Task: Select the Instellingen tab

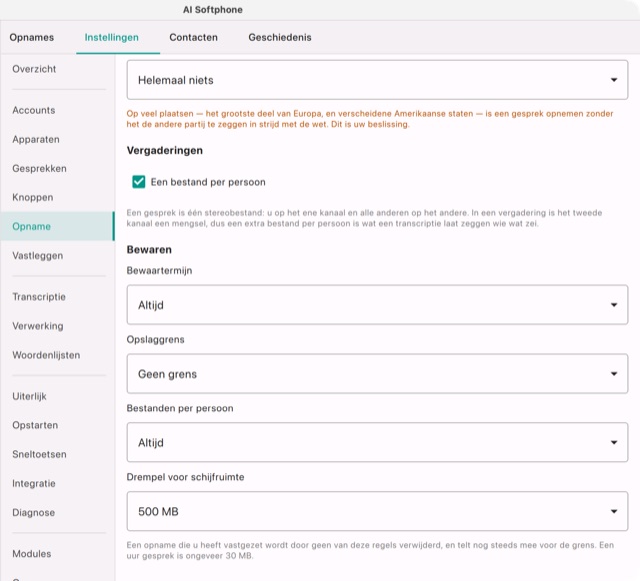Action: tap(111, 38)
